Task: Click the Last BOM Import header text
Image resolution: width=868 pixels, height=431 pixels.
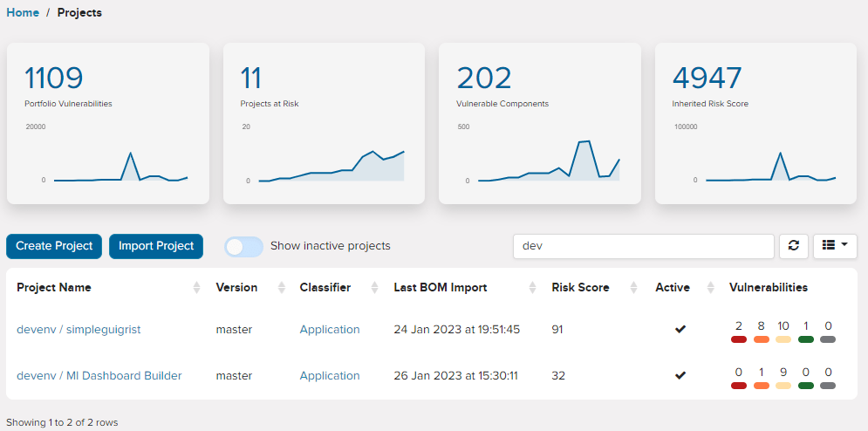Action: tap(440, 288)
